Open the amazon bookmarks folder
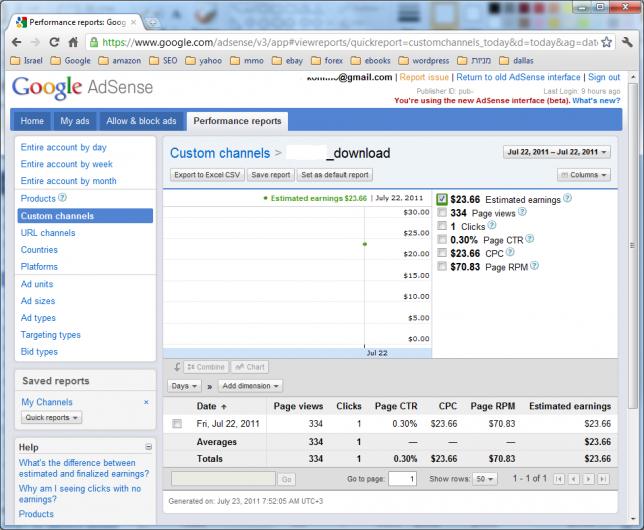 [x=120, y=61]
